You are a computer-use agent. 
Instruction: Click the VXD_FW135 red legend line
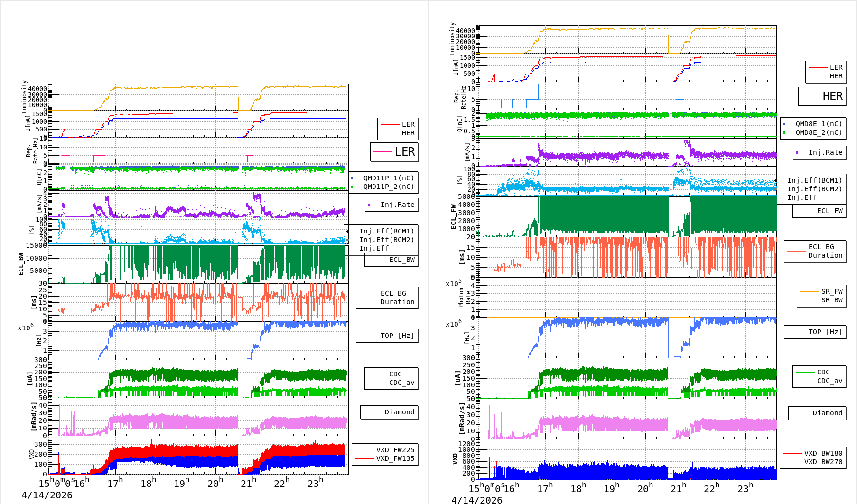pos(364,459)
